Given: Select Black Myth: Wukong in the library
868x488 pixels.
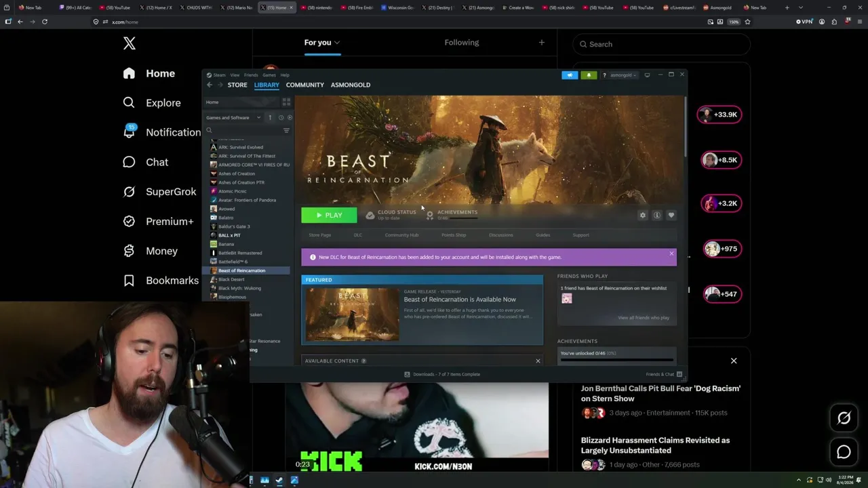Looking at the screenshot, I should [x=239, y=288].
